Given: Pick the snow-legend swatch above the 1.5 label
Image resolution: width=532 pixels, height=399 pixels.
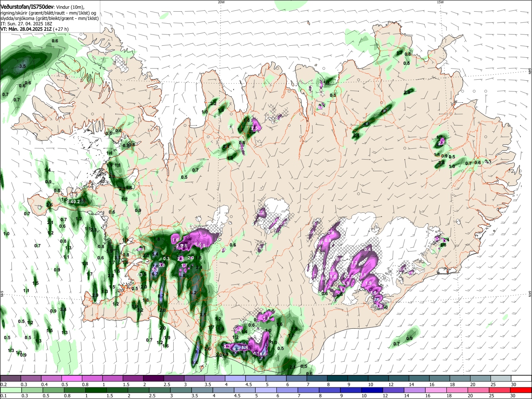Looking at the screenshot, I should pos(133,379).
